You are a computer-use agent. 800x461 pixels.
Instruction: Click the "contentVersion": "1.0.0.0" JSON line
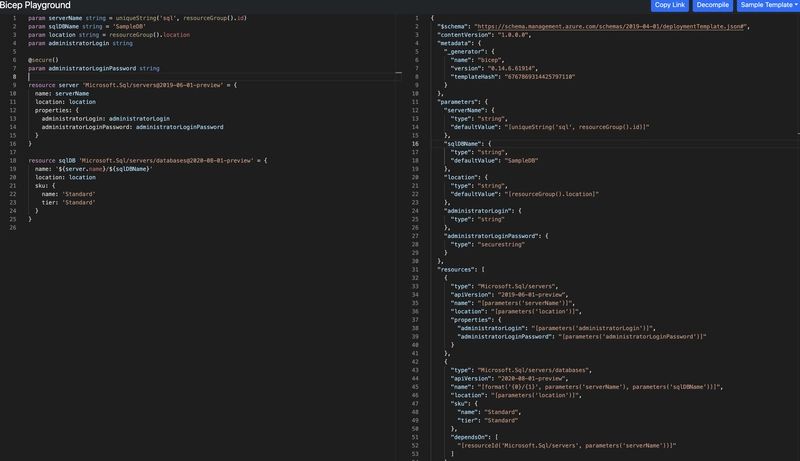click(484, 35)
